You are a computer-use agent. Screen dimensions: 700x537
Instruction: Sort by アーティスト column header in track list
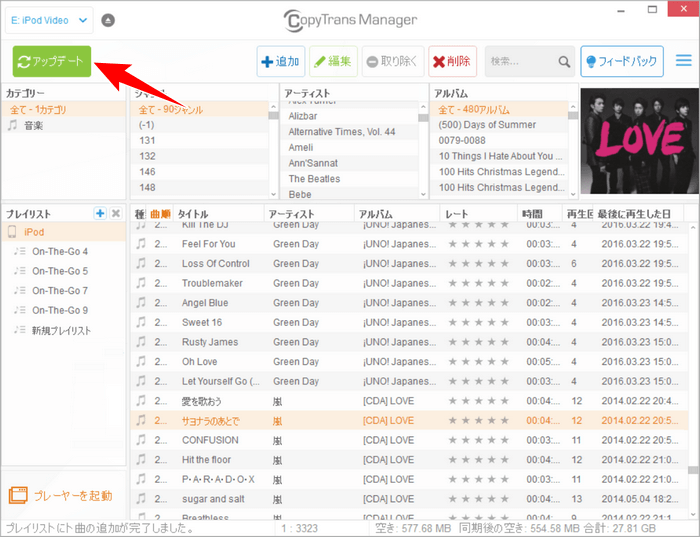309,214
